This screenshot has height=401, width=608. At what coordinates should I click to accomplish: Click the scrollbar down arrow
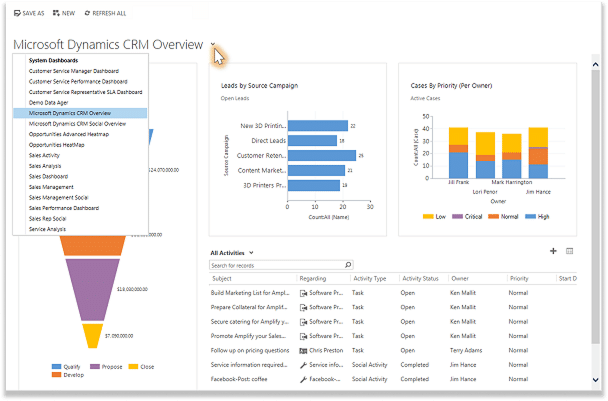596,380
